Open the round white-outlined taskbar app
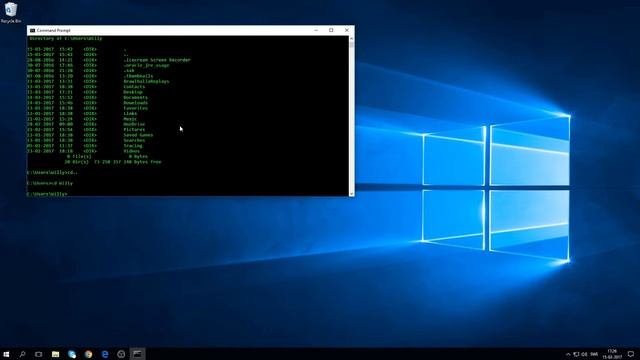The height and width of the screenshot is (360, 640). coord(121,354)
